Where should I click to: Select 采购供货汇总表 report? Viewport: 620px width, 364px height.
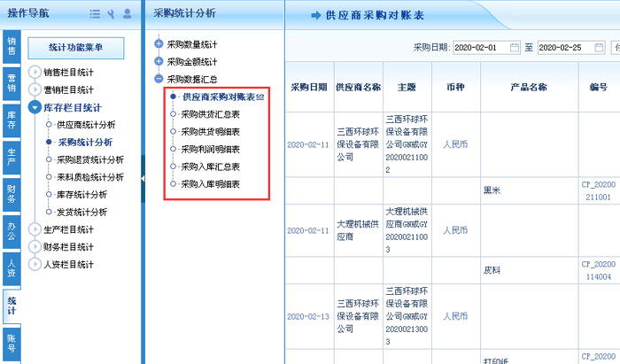point(210,114)
